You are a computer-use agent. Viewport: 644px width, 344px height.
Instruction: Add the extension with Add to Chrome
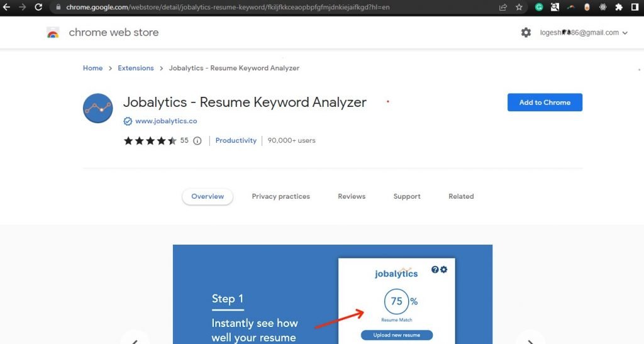pos(545,103)
